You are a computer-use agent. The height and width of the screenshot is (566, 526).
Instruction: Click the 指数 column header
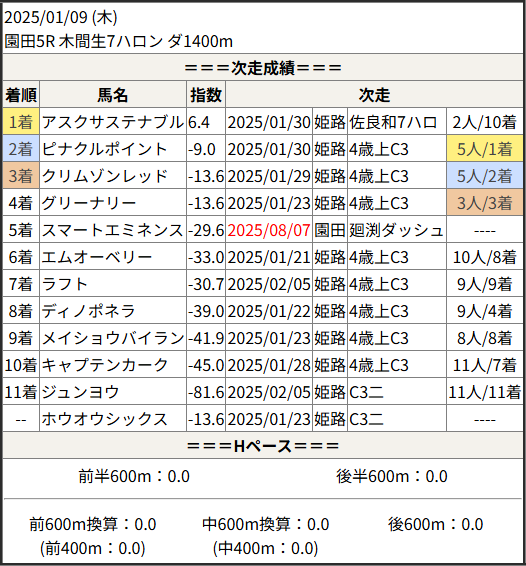206,95
